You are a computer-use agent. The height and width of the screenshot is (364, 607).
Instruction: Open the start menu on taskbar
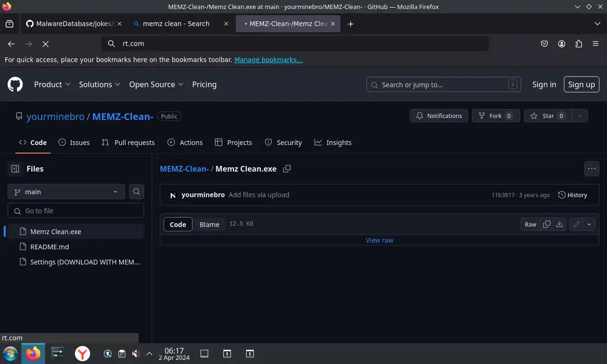coord(10,354)
